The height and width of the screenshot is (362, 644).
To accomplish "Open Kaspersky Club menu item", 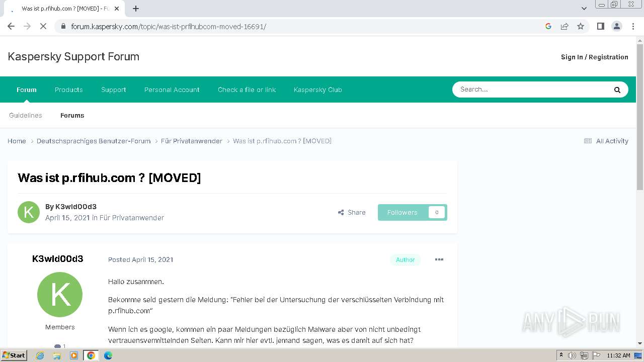I will point(318,89).
